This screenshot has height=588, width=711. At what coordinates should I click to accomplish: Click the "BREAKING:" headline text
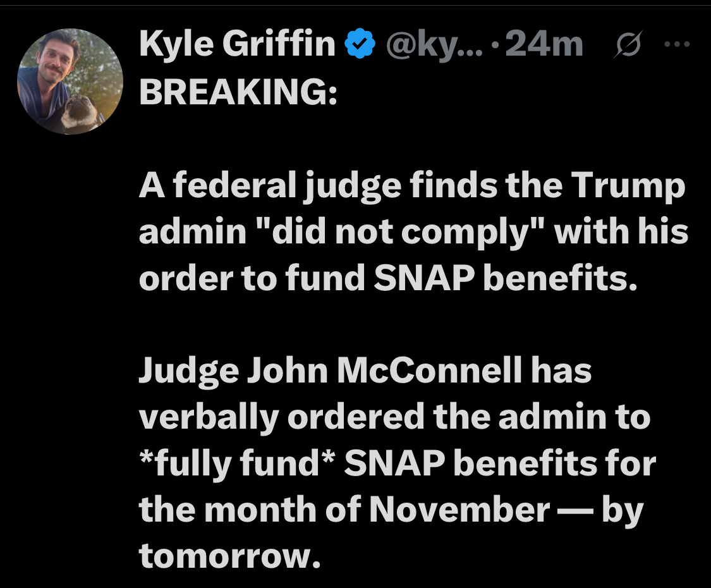point(237,92)
